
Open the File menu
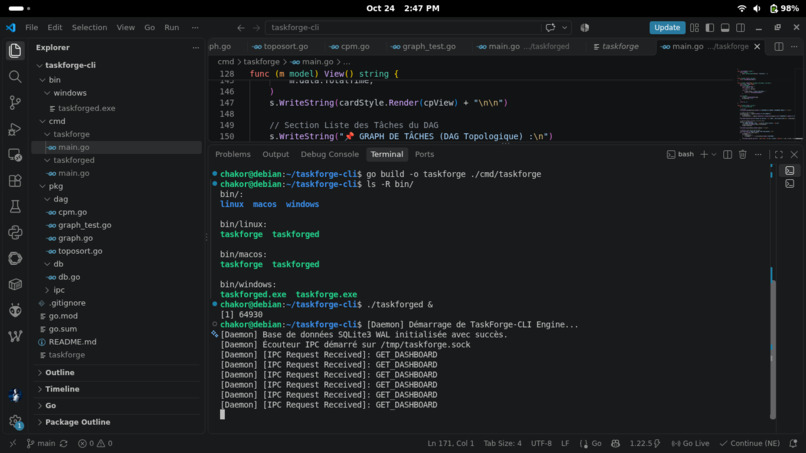coord(31,28)
